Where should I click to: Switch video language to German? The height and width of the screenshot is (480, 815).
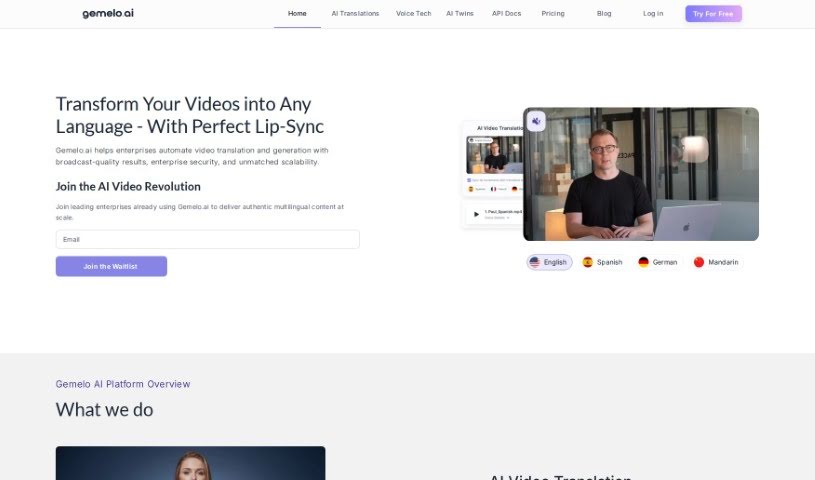tap(658, 262)
